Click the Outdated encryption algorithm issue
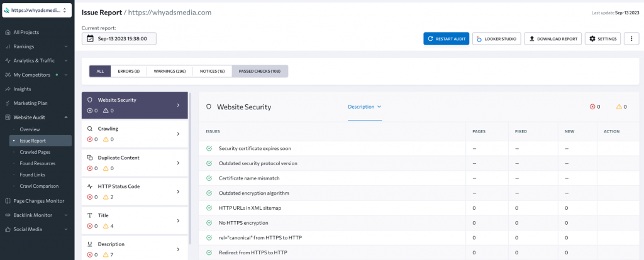The image size is (644, 260). coord(254,193)
